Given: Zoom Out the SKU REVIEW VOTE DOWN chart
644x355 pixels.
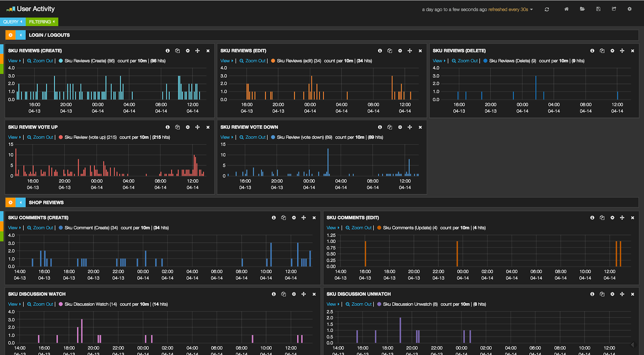Looking at the screenshot, I should click(x=252, y=137).
